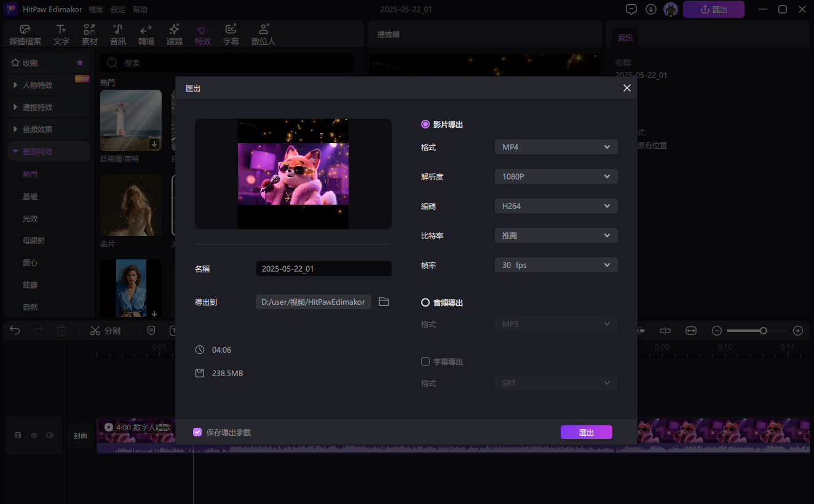Switch to the 濾鏡 tab
The width and height of the screenshot is (814, 504).
click(175, 35)
